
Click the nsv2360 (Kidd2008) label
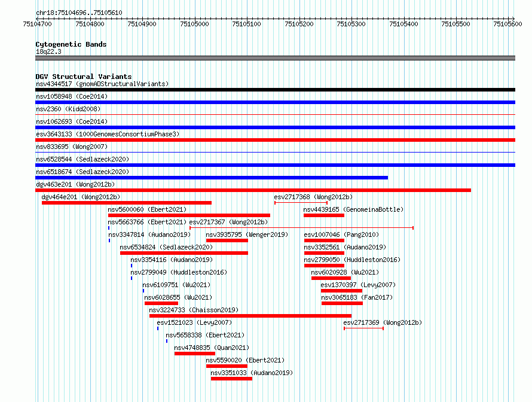click(x=68, y=109)
